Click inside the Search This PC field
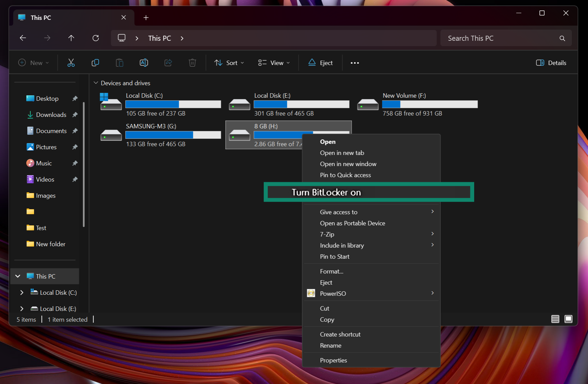The height and width of the screenshot is (384, 588). click(x=488, y=38)
